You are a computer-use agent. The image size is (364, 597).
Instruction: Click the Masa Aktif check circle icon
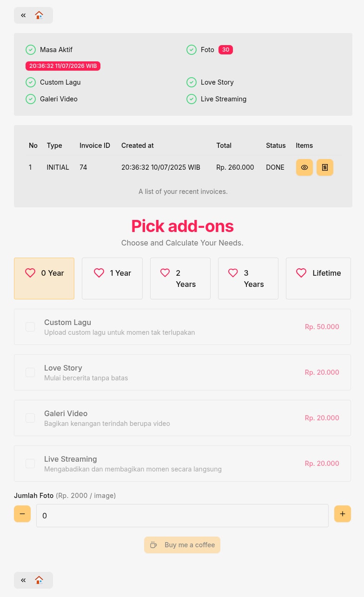point(31,50)
